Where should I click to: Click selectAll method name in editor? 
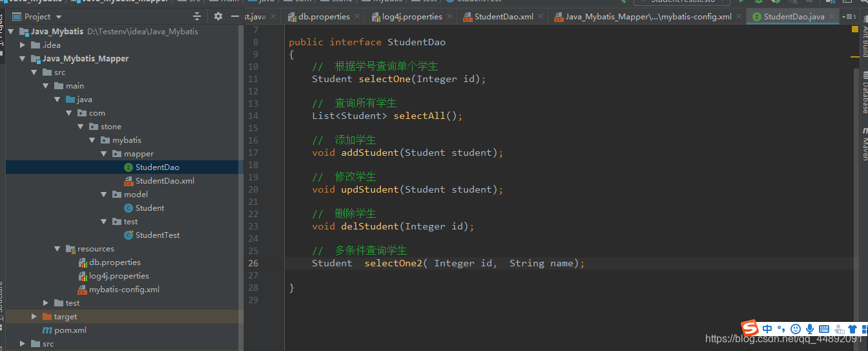pyautogui.click(x=420, y=116)
